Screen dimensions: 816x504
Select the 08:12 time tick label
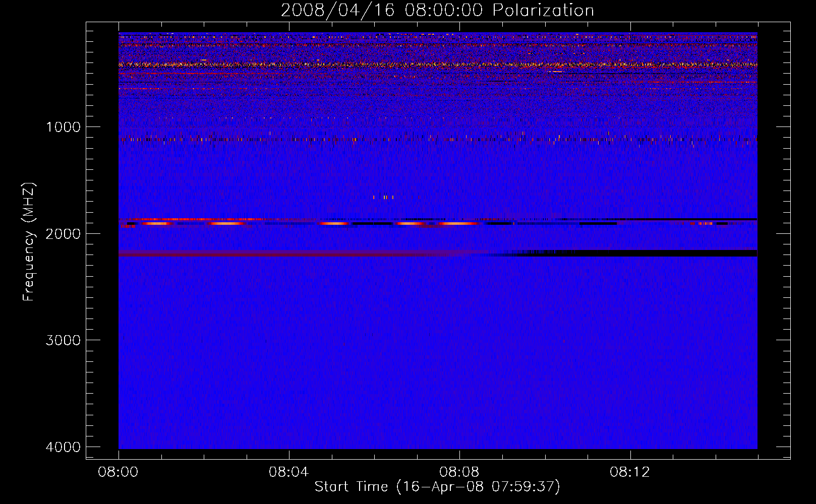629,472
